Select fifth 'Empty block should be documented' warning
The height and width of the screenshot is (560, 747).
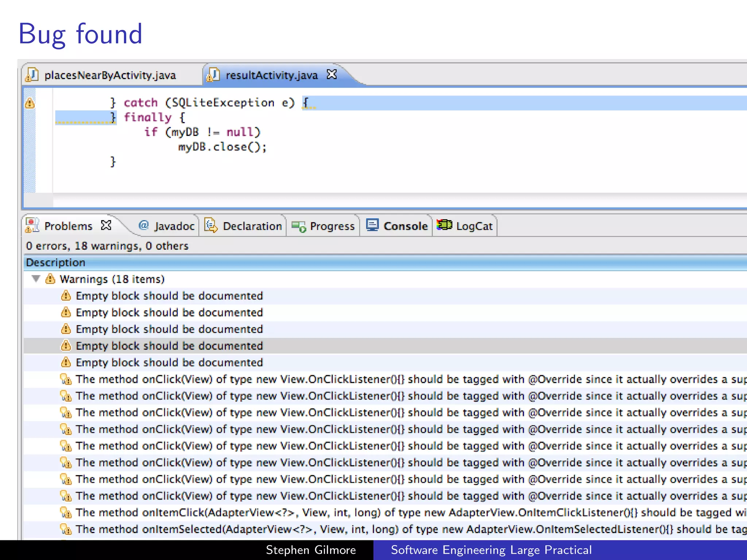(385, 362)
